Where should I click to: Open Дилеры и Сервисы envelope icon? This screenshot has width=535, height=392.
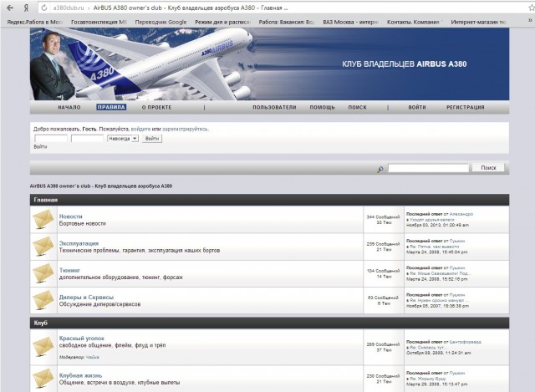coord(43,300)
